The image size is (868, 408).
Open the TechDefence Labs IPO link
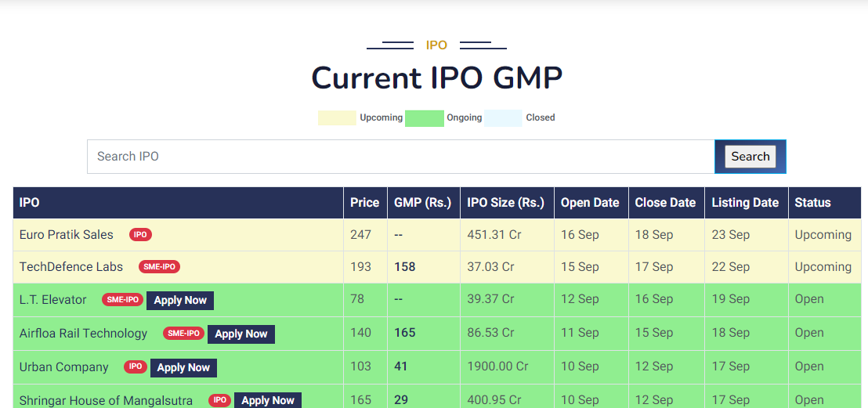coord(71,267)
